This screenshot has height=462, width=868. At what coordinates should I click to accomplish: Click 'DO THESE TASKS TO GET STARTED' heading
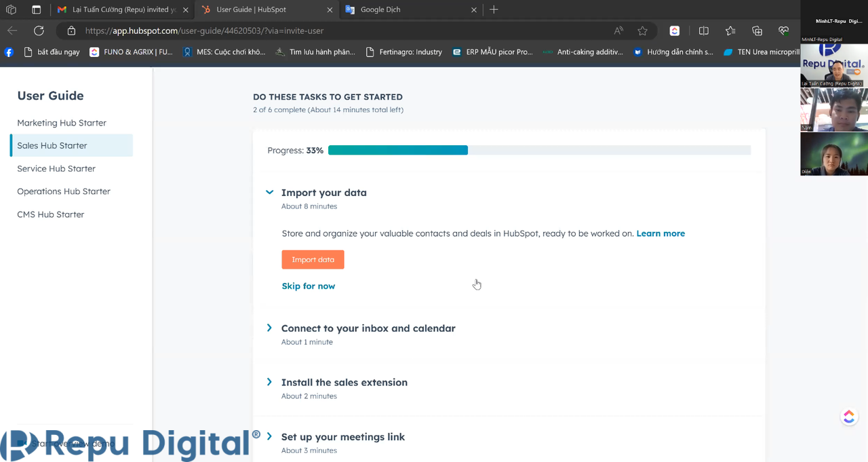pos(328,97)
